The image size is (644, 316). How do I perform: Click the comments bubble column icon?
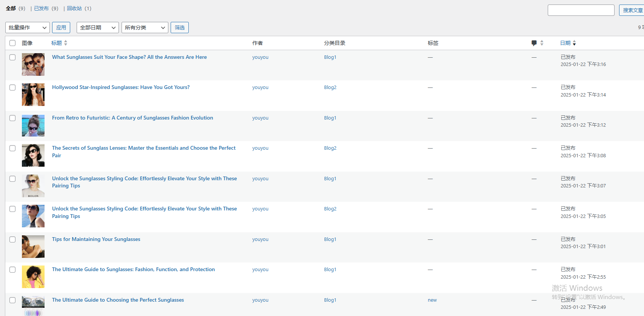pos(534,43)
